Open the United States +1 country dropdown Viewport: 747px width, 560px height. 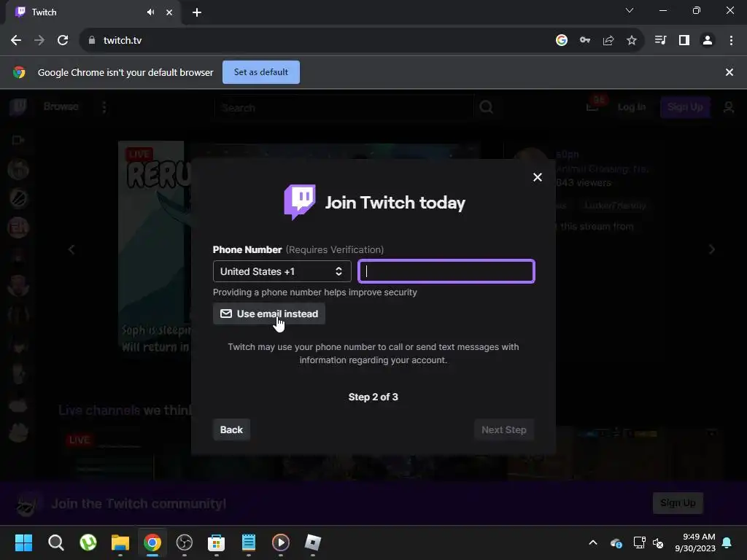coord(282,271)
